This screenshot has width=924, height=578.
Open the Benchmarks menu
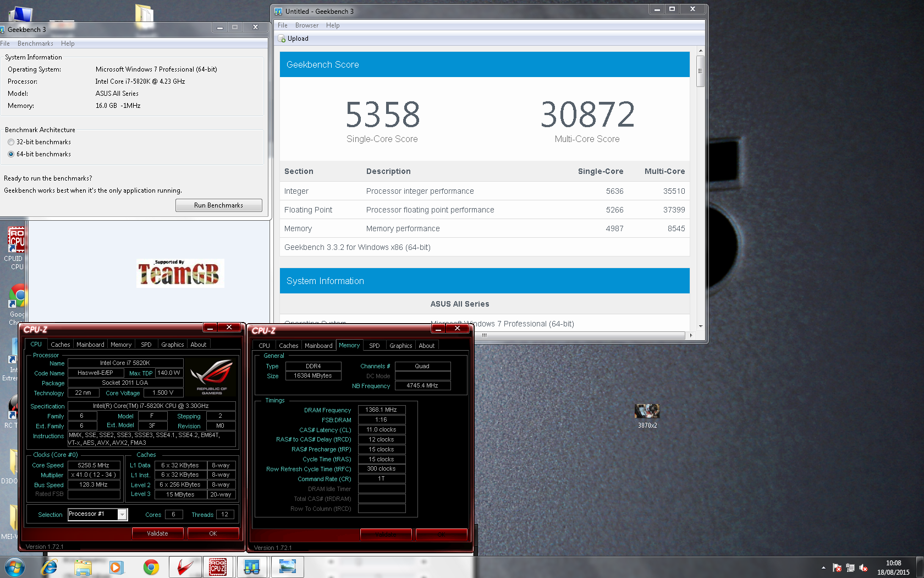tap(35, 43)
